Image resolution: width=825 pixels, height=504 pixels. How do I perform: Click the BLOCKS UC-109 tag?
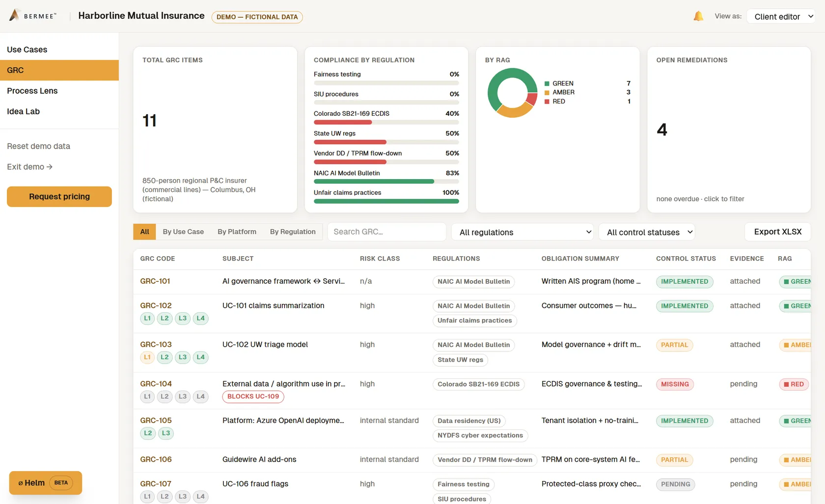(253, 397)
